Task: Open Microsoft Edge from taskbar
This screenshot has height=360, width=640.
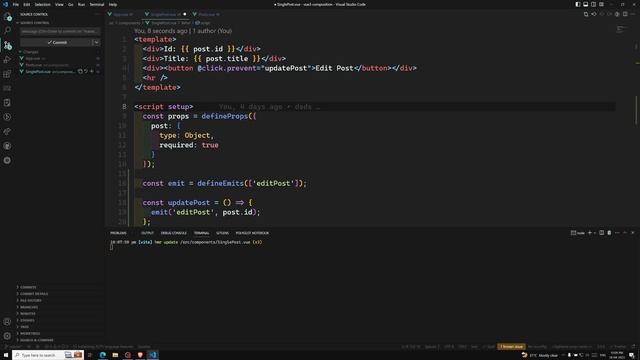Action: tap(102, 355)
